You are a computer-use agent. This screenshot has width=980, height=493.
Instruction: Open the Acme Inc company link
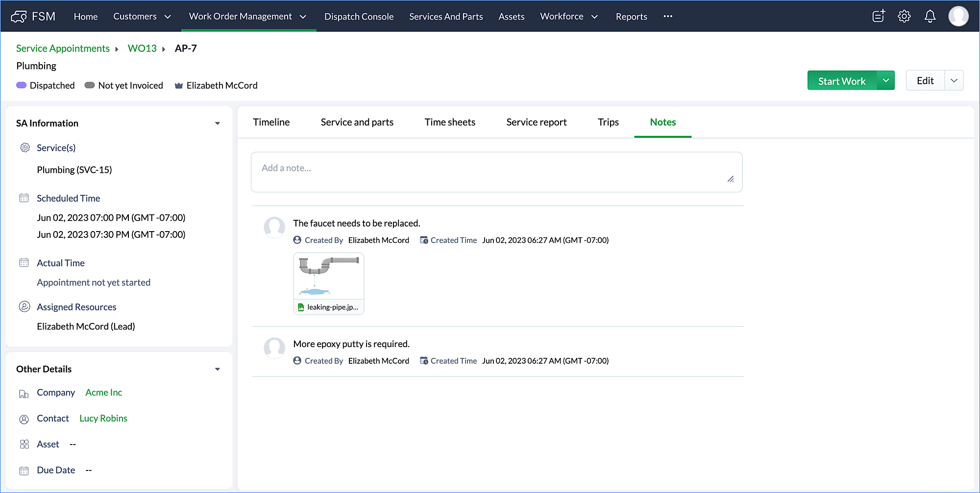point(103,393)
